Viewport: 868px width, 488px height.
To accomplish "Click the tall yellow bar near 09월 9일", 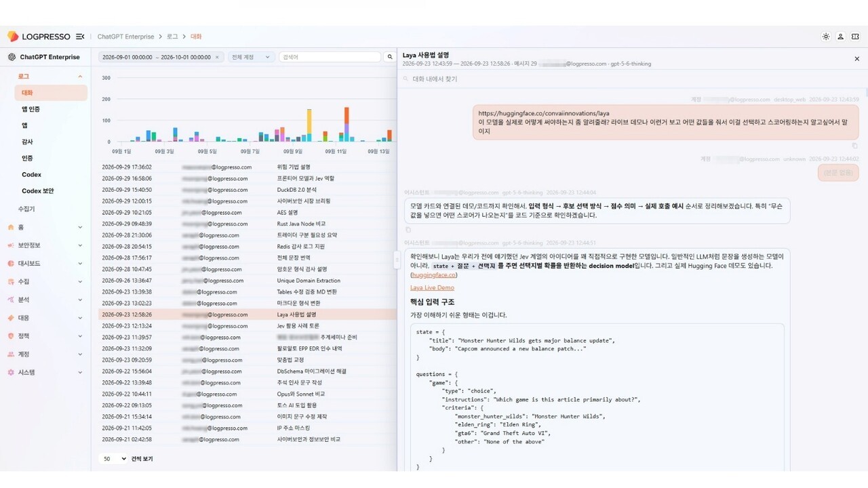I will tap(309, 126).
